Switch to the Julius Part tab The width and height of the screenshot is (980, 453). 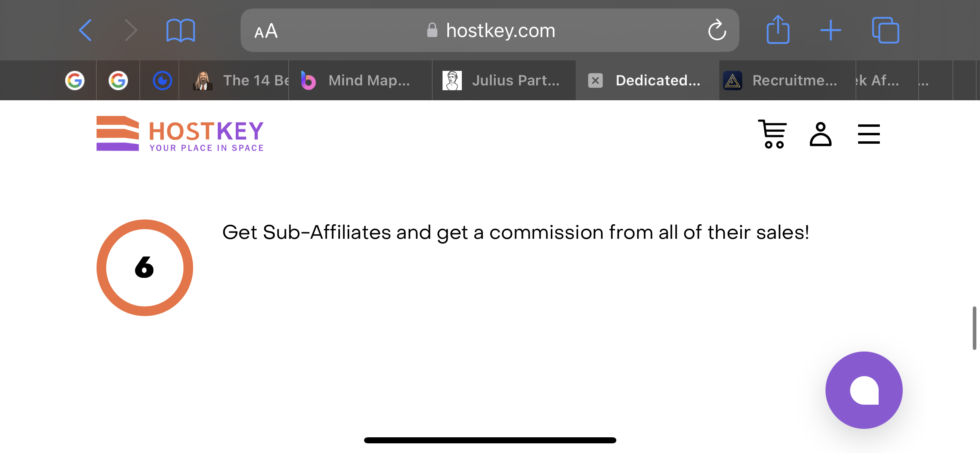(504, 80)
